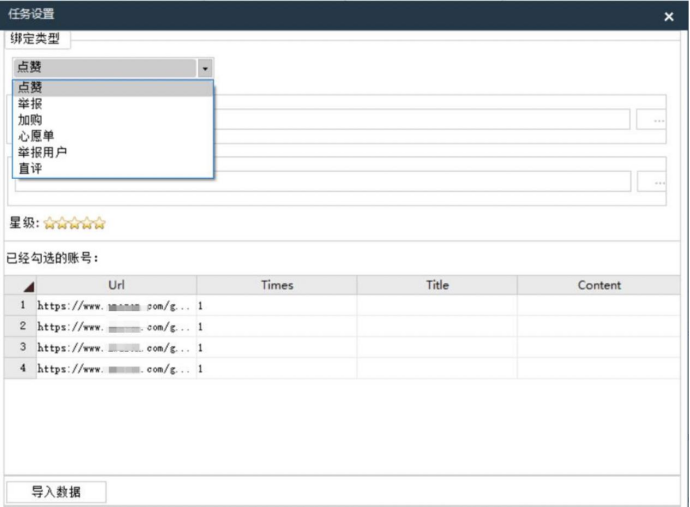This screenshot has width=690, height=507.
Task: Sort by the Url column header
Action: tap(116, 285)
